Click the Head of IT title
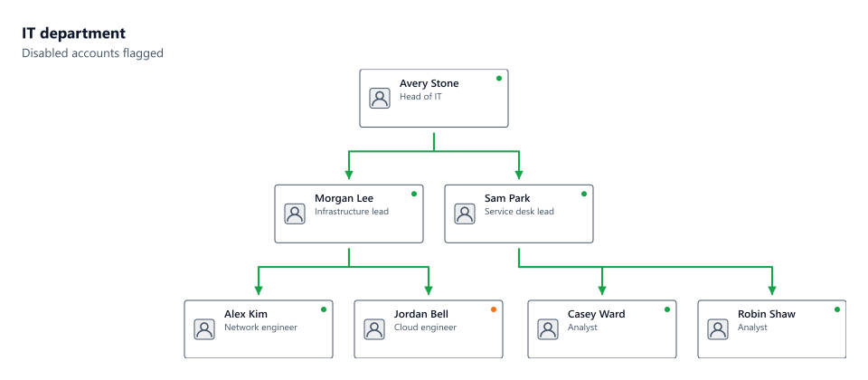The width and height of the screenshot is (868, 380). point(420,97)
